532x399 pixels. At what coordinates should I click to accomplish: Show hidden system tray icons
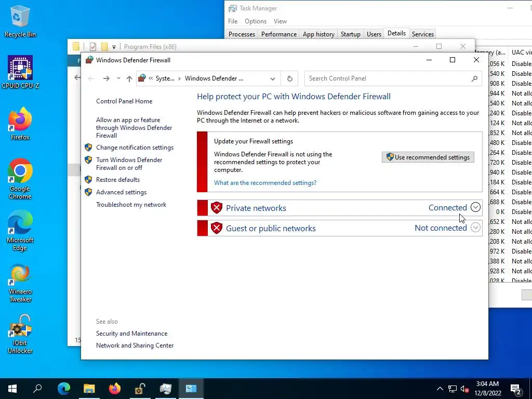[440, 389]
